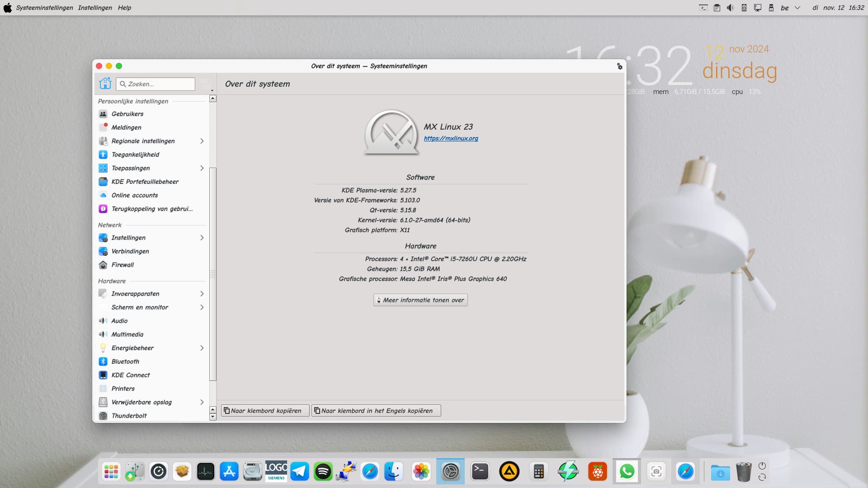Click the Geheugen 15,5 GiB RAM value
The height and width of the screenshot is (488, 868).
[420, 269]
